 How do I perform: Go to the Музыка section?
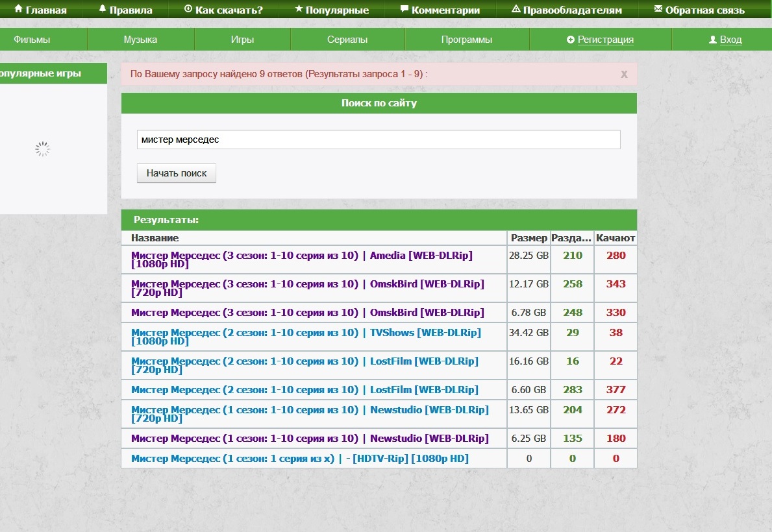point(140,40)
